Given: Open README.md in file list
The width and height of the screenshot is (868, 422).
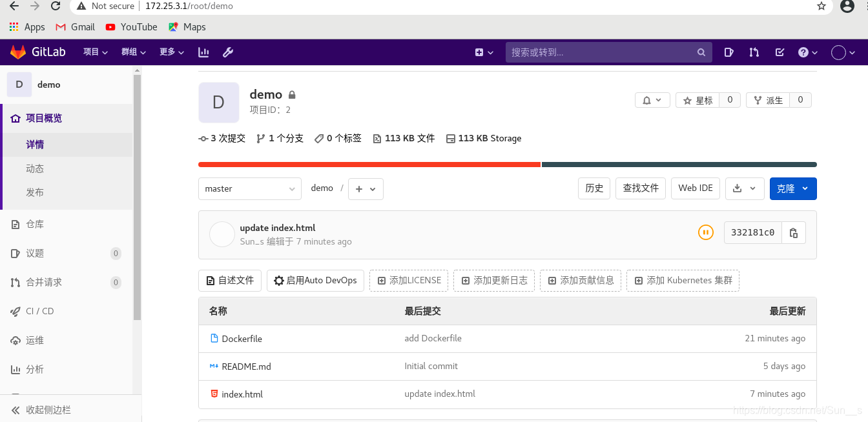Looking at the screenshot, I should [x=246, y=367].
